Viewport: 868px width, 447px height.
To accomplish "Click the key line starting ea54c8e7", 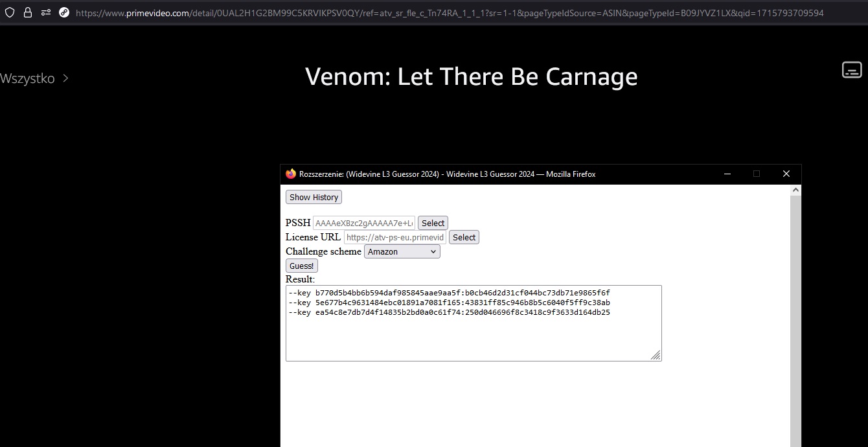I will pos(449,312).
